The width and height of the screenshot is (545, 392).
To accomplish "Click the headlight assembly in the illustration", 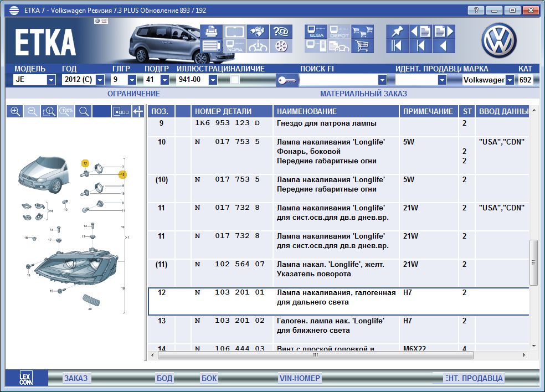I will [76, 268].
